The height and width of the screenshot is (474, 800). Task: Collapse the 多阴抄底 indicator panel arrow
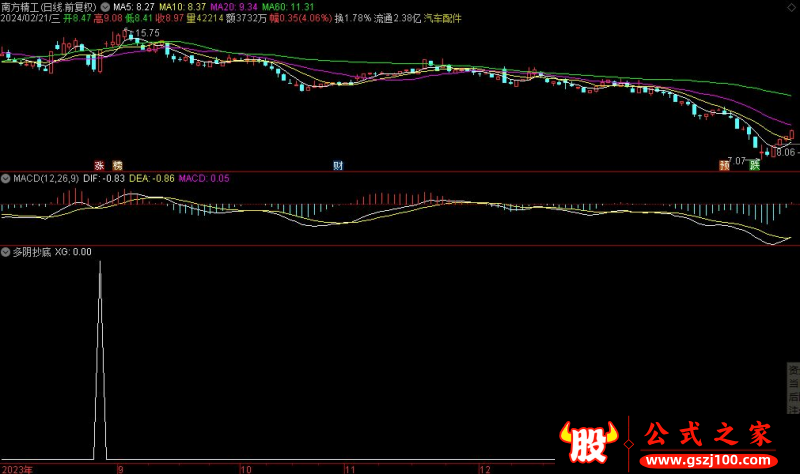[5, 252]
